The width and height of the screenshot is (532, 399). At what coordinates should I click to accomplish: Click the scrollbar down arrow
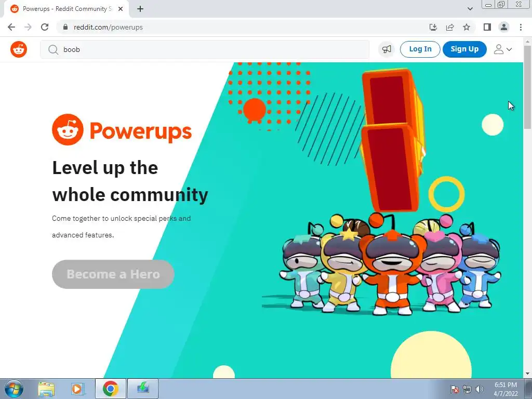point(527,374)
